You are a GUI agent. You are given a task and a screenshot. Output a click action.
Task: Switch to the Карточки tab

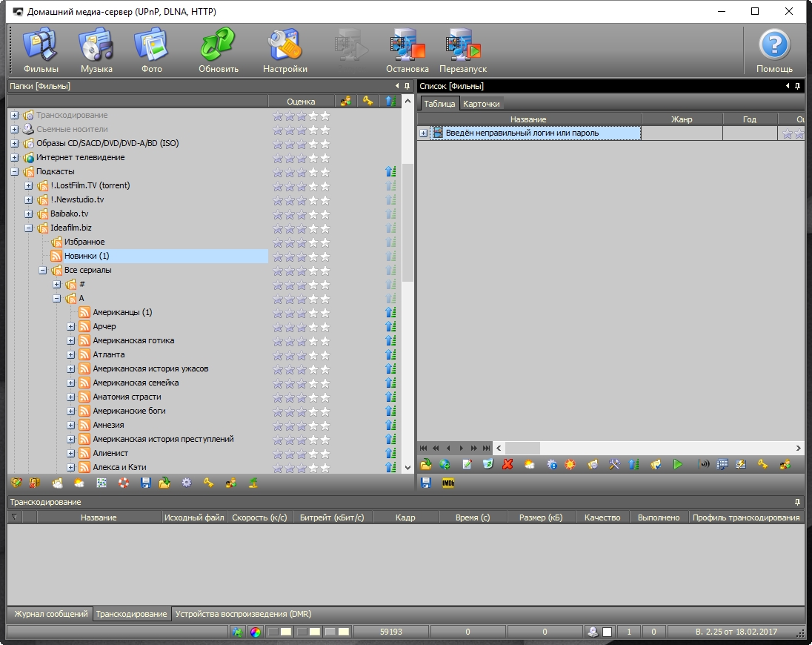point(482,104)
